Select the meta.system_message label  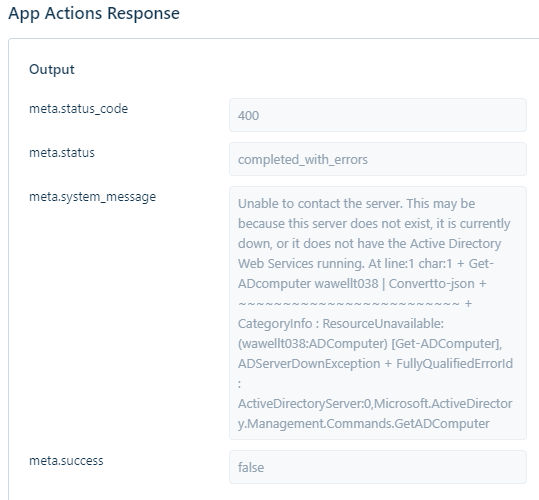pos(92,197)
